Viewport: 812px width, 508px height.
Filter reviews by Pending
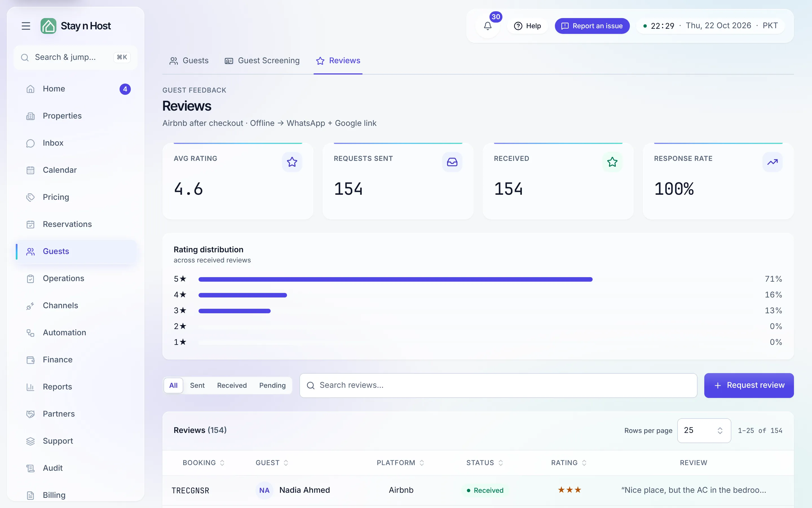[272, 385]
